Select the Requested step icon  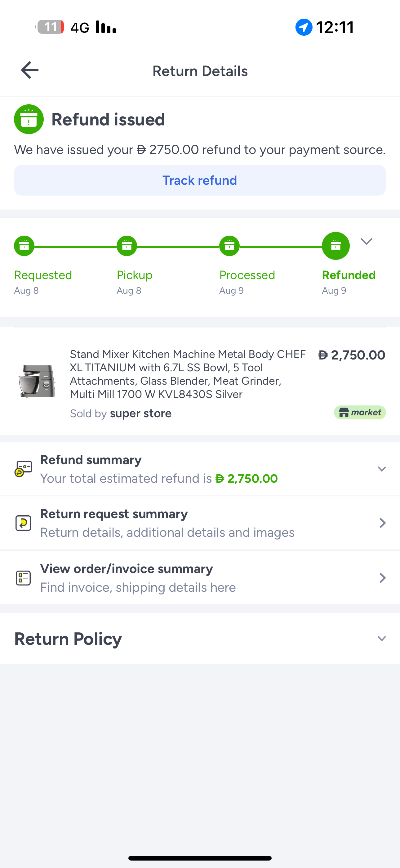(x=24, y=246)
